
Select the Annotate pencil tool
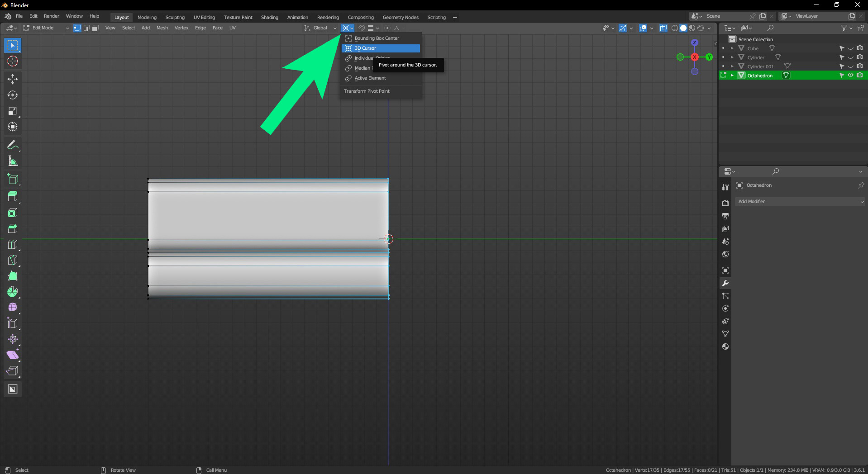coord(13,145)
